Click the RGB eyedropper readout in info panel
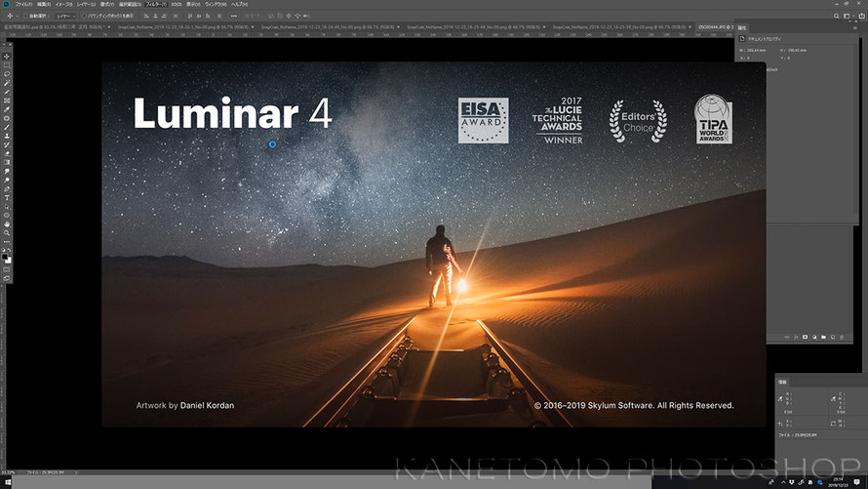This screenshot has width=868, height=489. (x=780, y=398)
